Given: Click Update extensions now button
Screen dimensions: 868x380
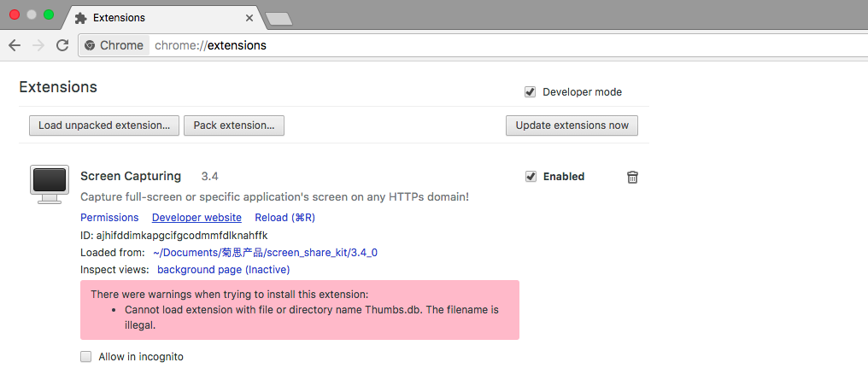Looking at the screenshot, I should 572,126.
